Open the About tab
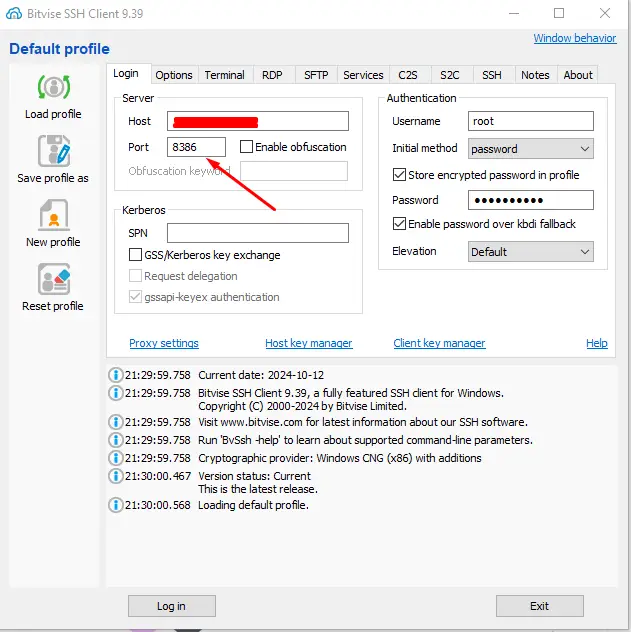 tap(578, 75)
